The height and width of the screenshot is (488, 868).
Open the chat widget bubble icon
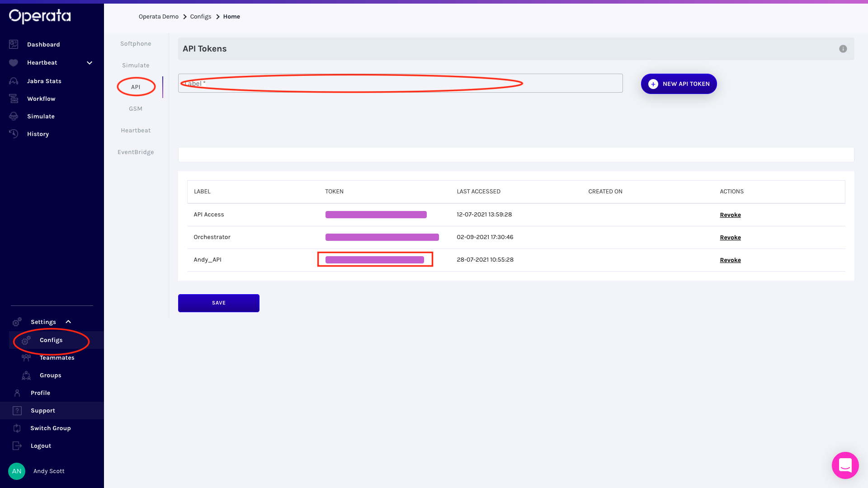[845, 465]
